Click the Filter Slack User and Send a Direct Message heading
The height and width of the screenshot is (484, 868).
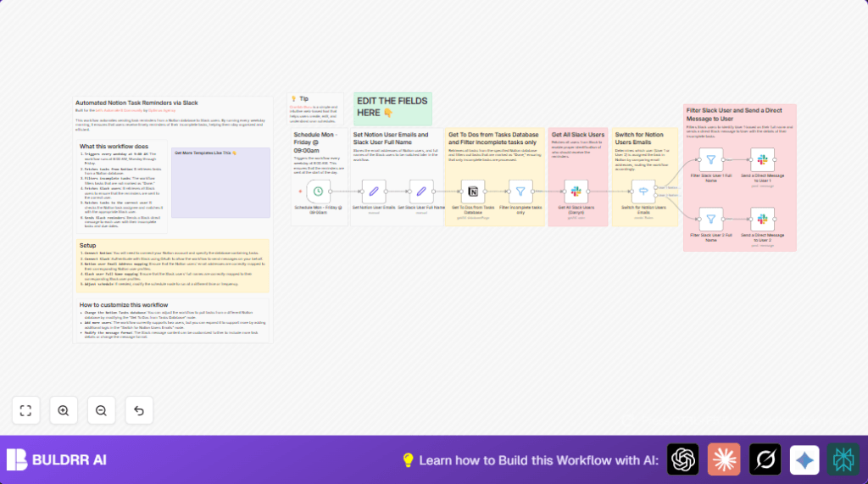tap(734, 114)
